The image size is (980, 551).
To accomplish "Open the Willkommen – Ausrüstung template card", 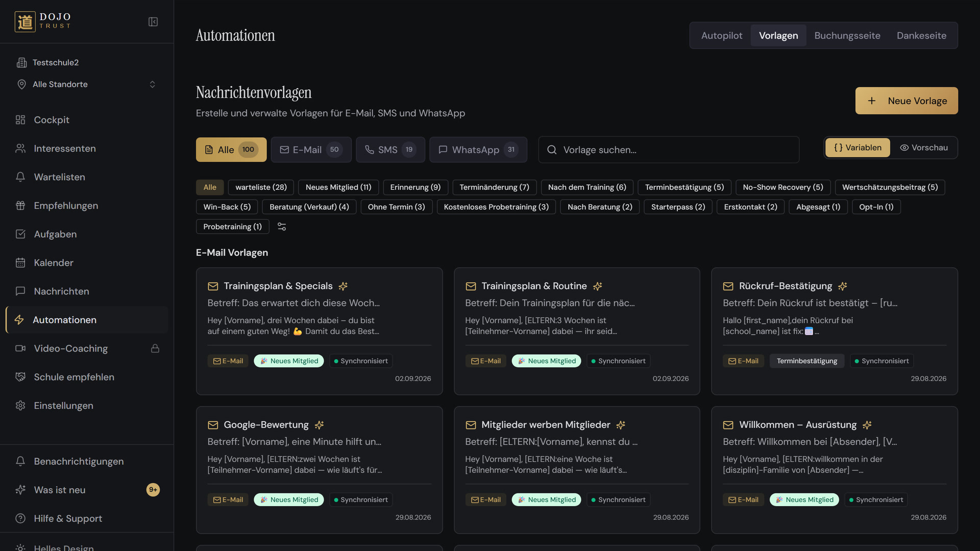I will 835,470.
